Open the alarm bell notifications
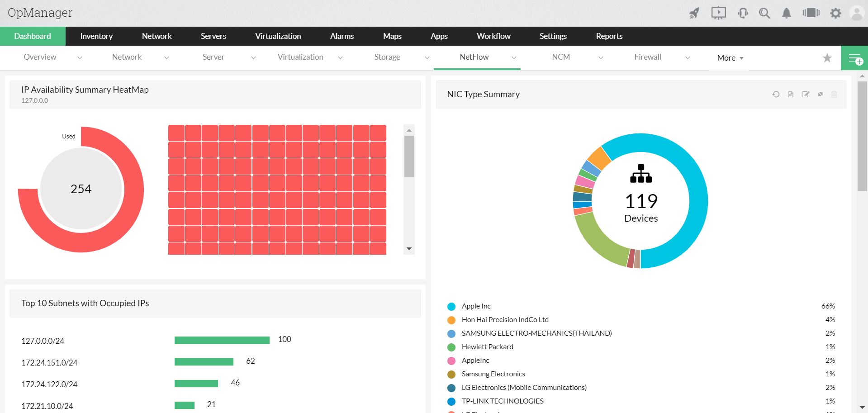Viewport: 868px width, 413px height. coord(787,13)
